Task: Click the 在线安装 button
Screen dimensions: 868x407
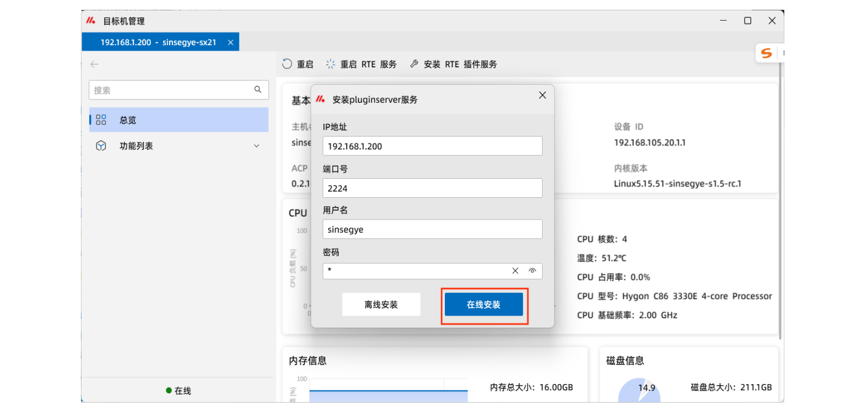Action: coord(483,304)
